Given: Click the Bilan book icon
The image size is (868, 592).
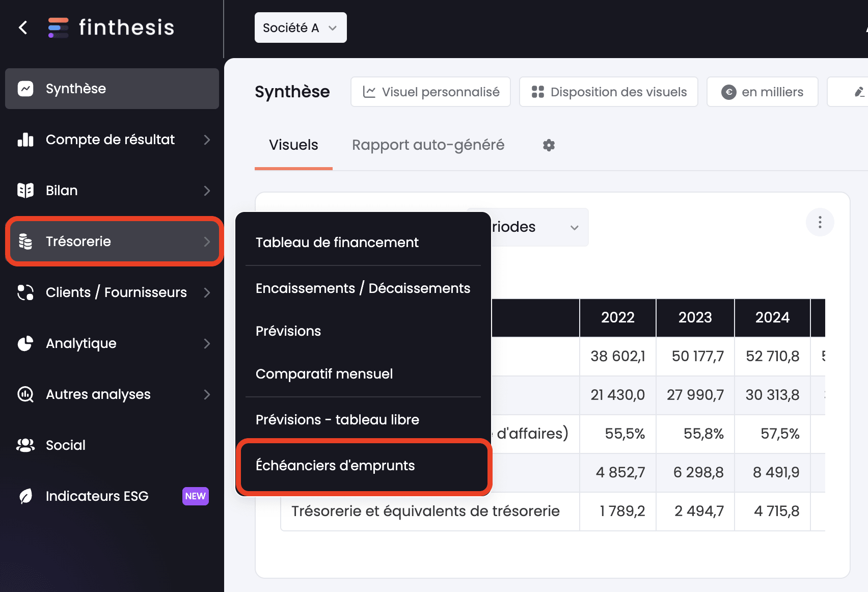Looking at the screenshot, I should click(25, 191).
